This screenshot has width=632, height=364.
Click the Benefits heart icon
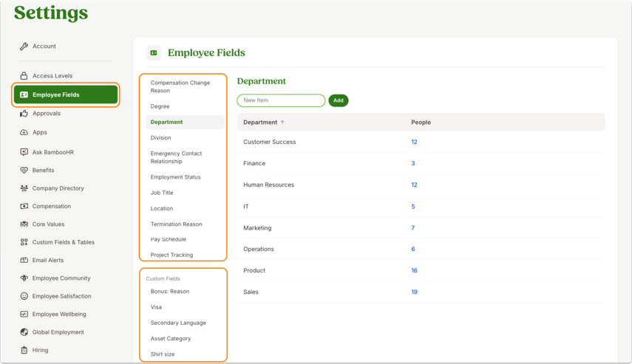[24, 171]
